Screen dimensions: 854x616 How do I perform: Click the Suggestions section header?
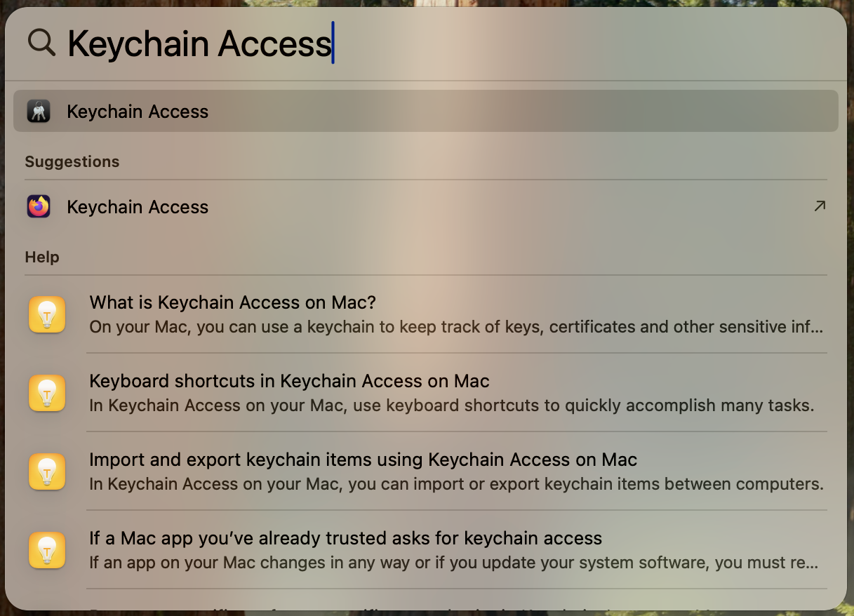[72, 161]
